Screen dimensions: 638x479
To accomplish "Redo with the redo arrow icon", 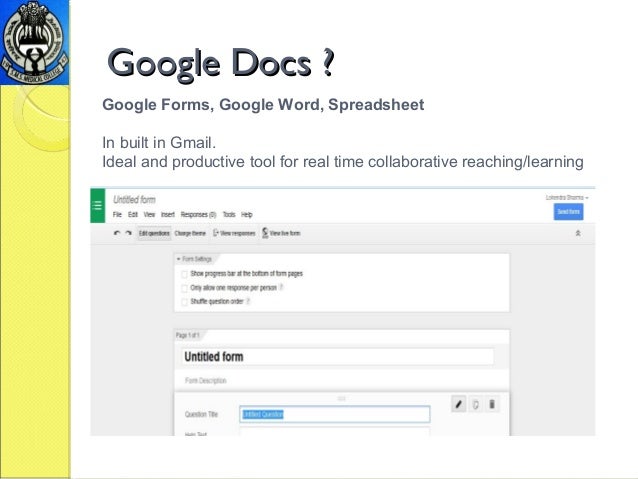I will click(129, 233).
